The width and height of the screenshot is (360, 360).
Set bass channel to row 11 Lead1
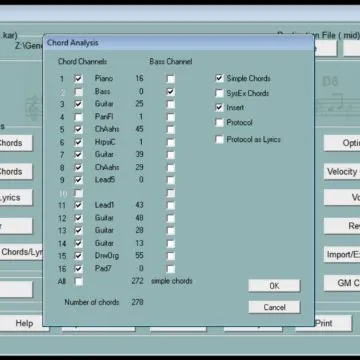pyautogui.click(x=170, y=205)
